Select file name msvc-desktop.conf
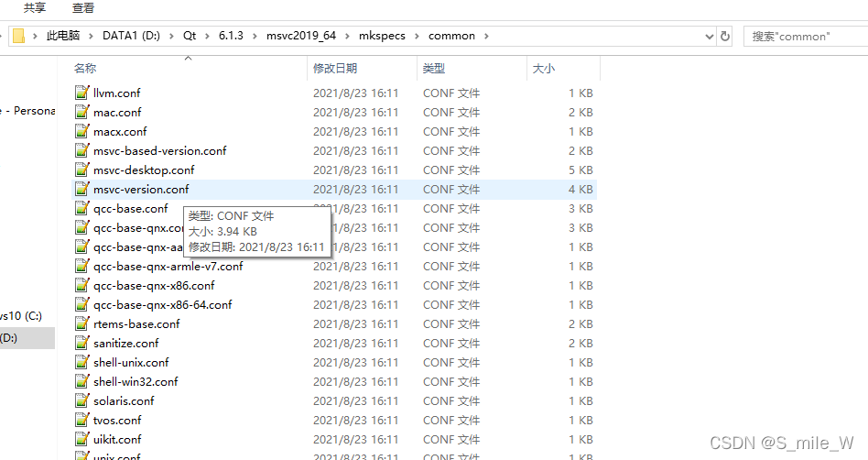The height and width of the screenshot is (460, 868). (x=144, y=170)
